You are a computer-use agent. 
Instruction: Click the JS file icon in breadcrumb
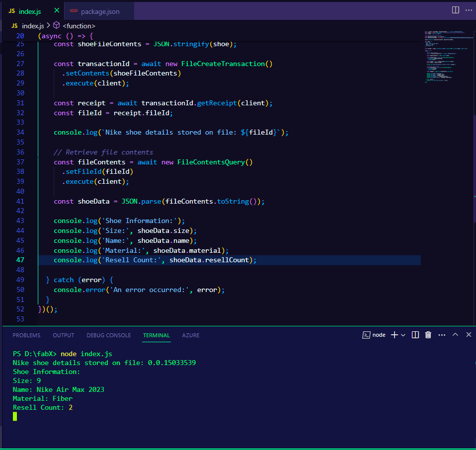tap(14, 26)
